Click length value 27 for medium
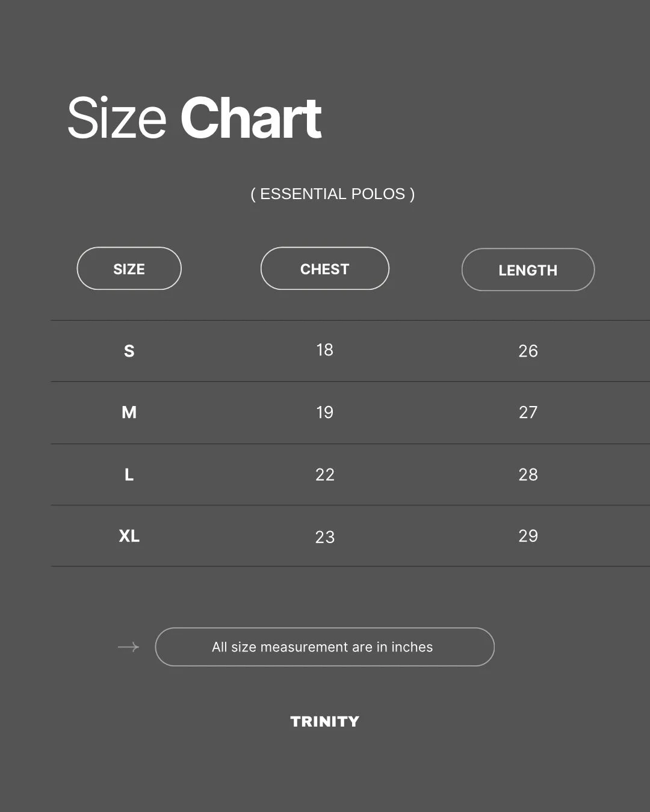 (x=528, y=413)
